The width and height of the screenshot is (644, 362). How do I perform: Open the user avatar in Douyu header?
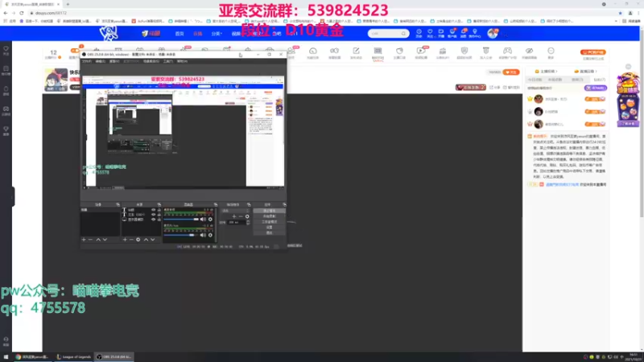493,33
